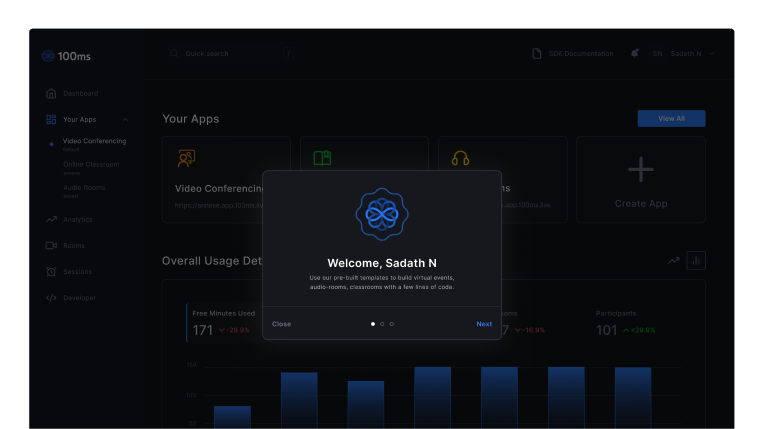Click the Sessions clock icon
This screenshot has height=429, width=764.
pyautogui.click(x=51, y=272)
